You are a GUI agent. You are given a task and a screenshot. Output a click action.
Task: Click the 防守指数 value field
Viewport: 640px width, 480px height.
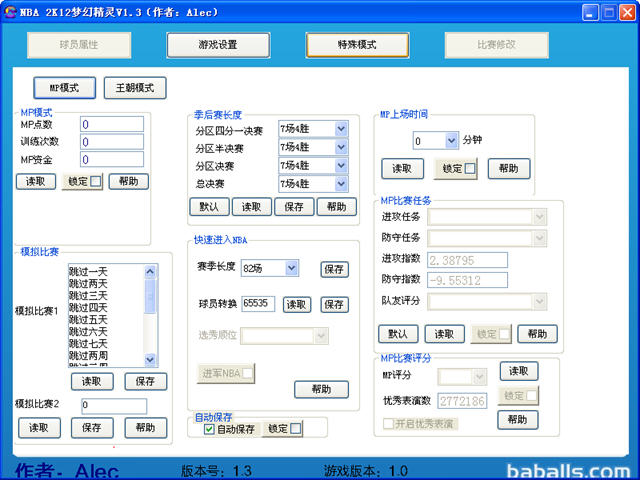click(467, 280)
